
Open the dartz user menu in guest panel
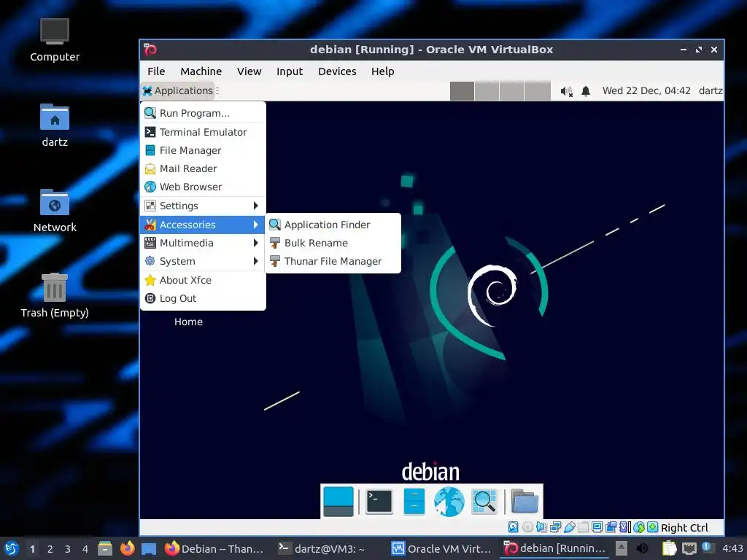click(x=711, y=90)
